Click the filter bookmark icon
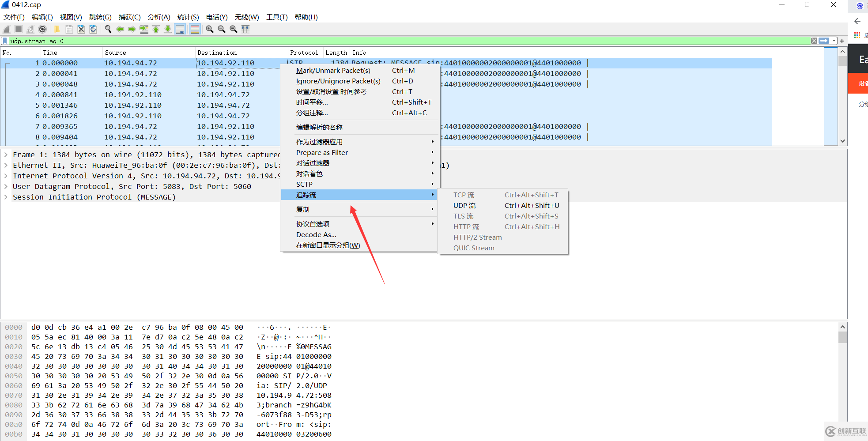 [5, 41]
